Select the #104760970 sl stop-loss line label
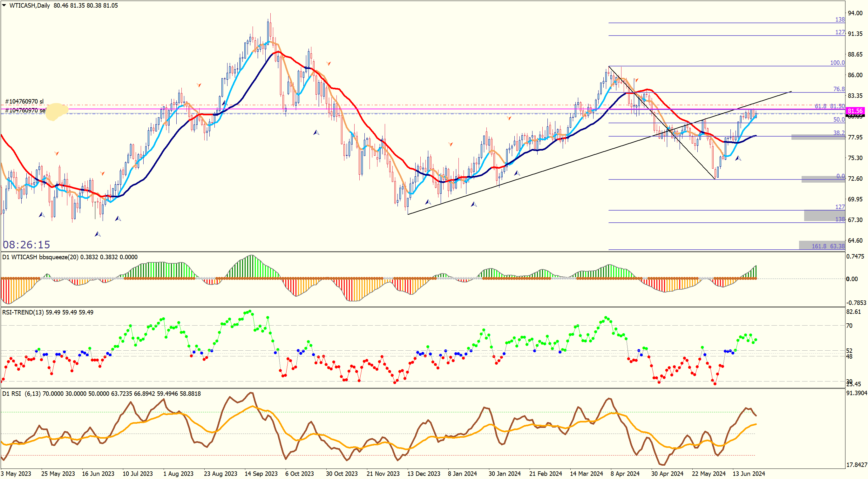The image size is (868, 479). point(24,101)
